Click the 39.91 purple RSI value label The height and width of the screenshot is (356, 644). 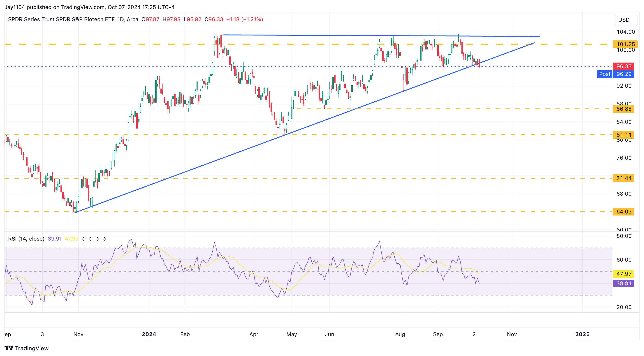pos(623,283)
